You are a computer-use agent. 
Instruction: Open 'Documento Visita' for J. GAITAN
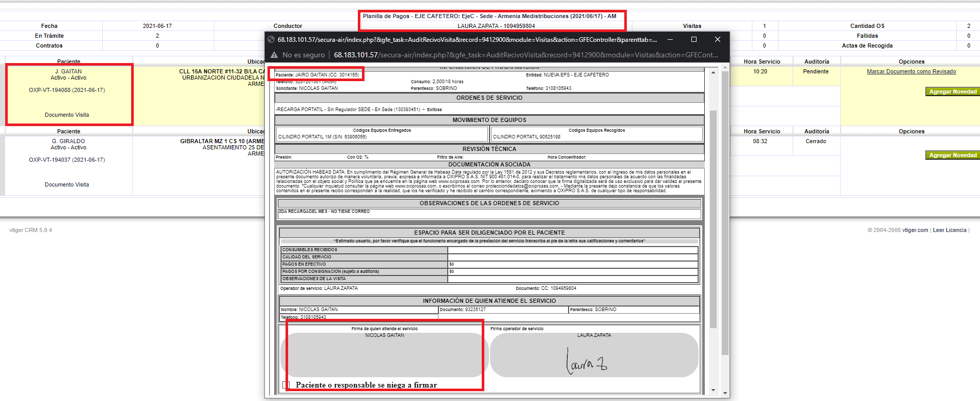[x=67, y=115]
